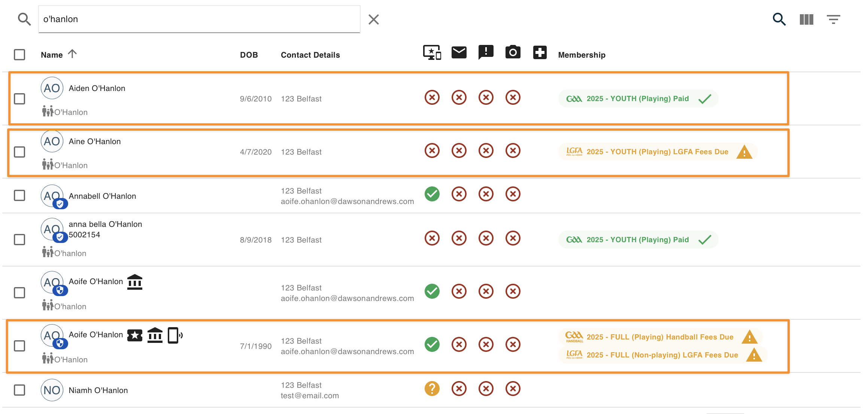868x414 pixels.
Task: Click the Handball Fees Due membership chip
Action: coord(661,337)
